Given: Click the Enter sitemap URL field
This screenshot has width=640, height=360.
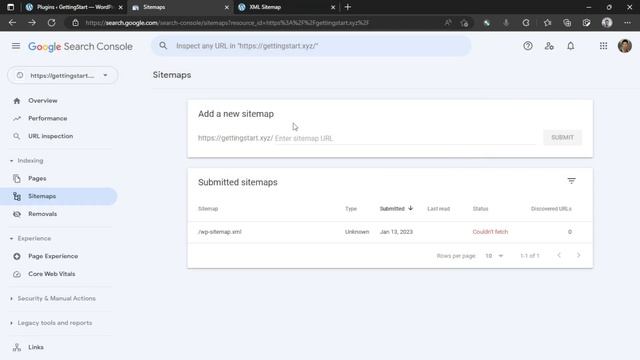Looking at the screenshot, I should 405,138.
